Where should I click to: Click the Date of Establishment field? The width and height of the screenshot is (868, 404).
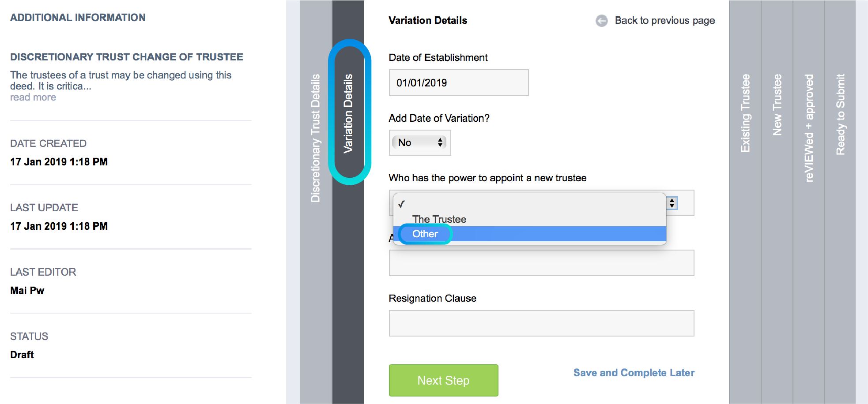point(458,82)
